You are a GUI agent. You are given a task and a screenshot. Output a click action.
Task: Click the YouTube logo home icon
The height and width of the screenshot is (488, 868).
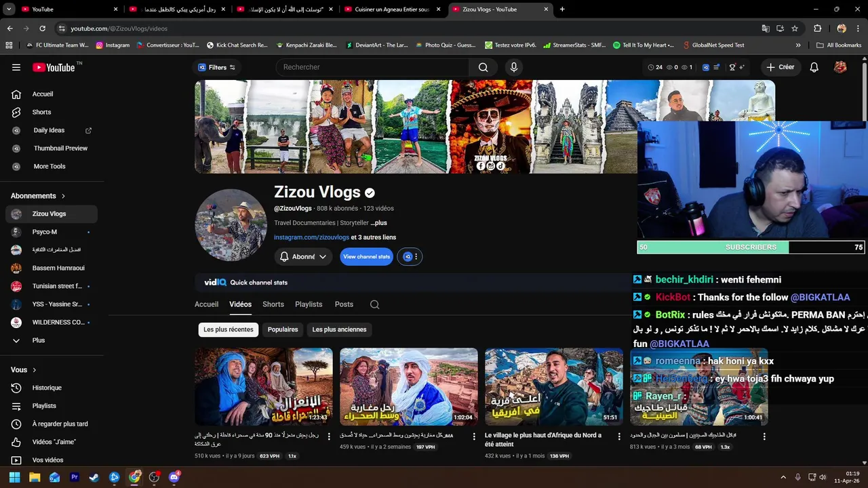tap(54, 67)
